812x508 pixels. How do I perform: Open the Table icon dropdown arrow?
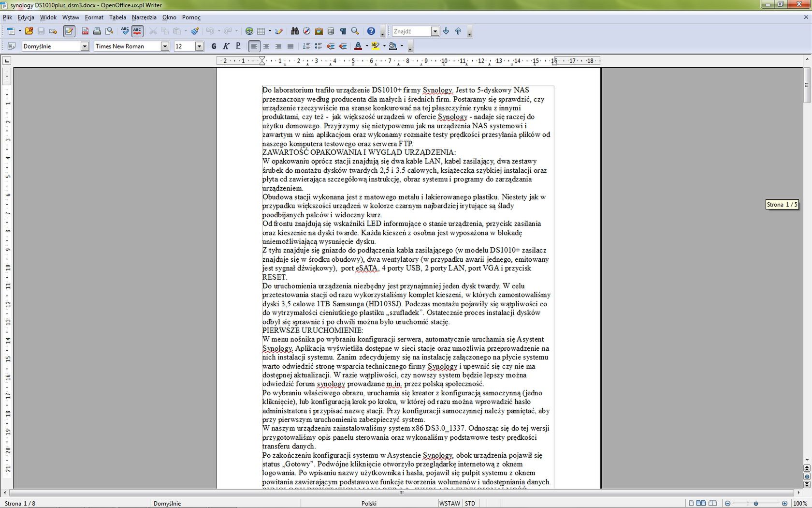coord(269,31)
